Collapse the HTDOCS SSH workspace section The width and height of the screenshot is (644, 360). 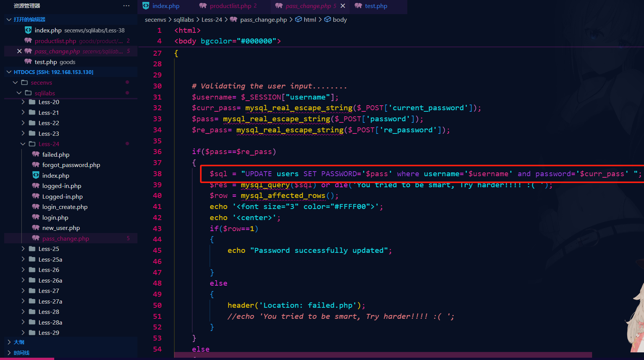[9, 72]
